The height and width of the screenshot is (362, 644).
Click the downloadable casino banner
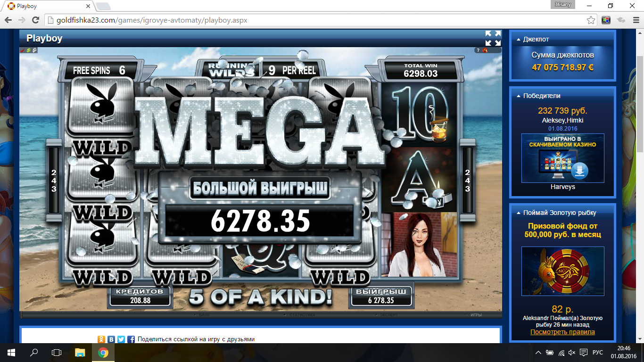click(x=562, y=158)
